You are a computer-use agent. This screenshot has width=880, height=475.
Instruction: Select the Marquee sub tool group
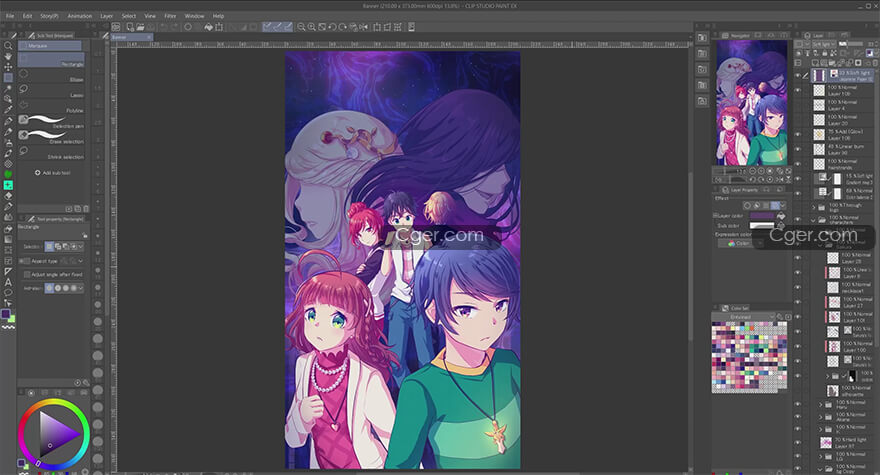point(50,45)
